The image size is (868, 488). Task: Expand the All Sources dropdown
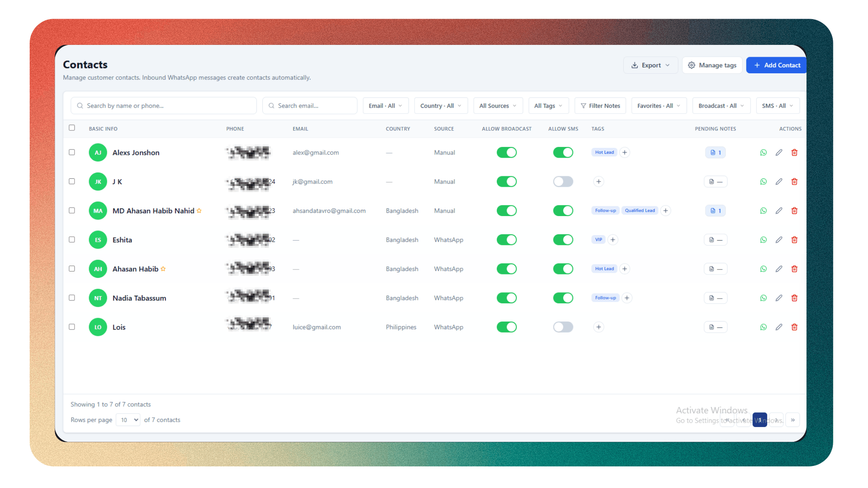pyautogui.click(x=498, y=106)
